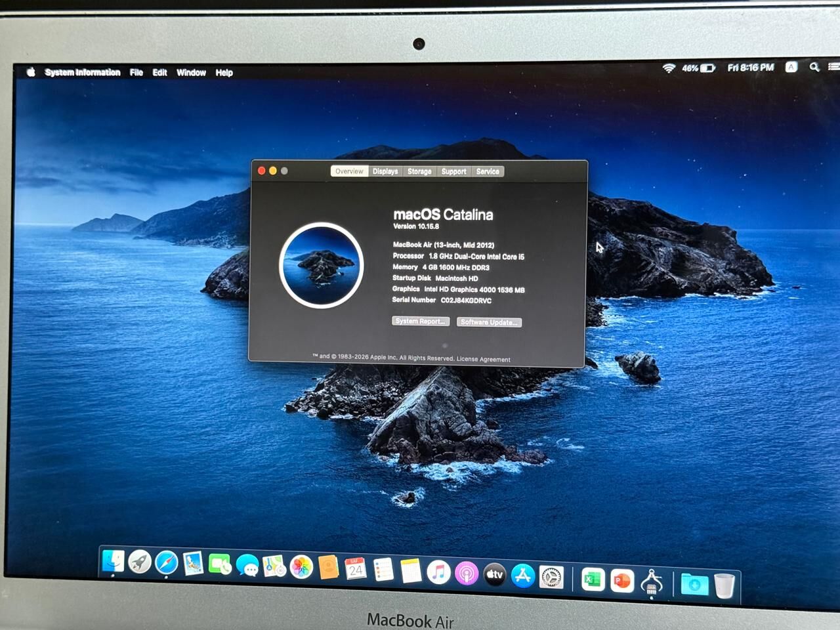Image resolution: width=840 pixels, height=630 pixels.
Task: Click the Software Update... button
Action: [489, 322]
